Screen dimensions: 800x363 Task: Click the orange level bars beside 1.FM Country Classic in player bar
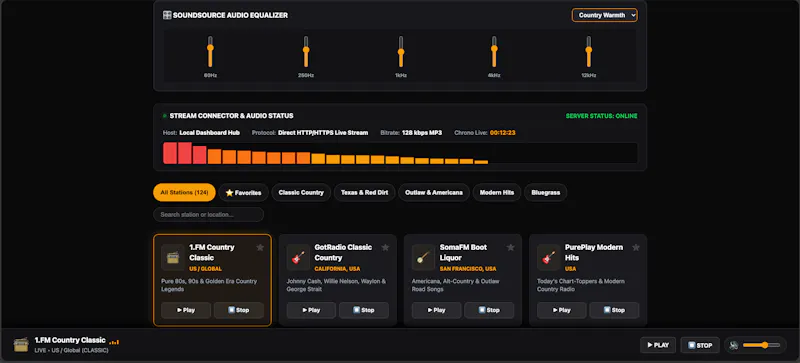click(114, 342)
